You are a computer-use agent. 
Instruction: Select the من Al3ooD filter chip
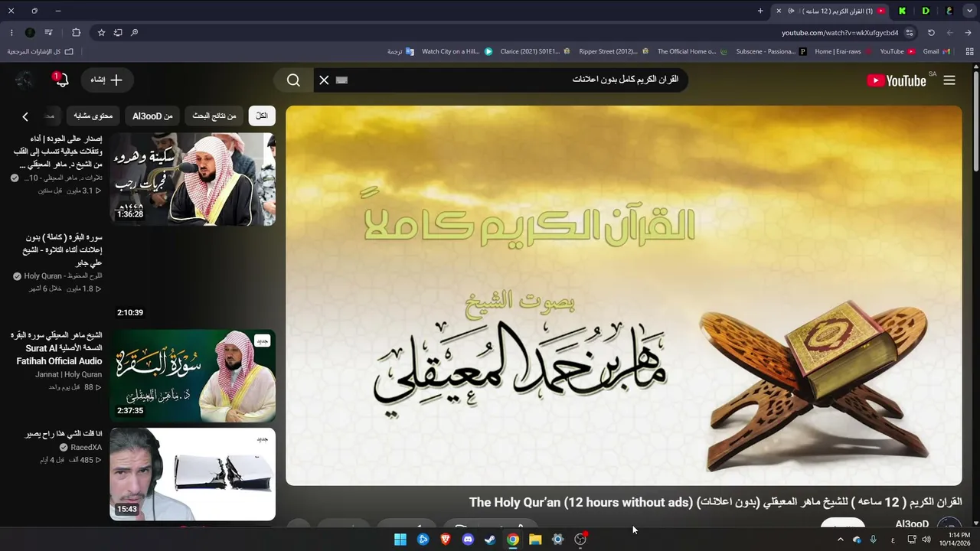click(x=152, y=116)
